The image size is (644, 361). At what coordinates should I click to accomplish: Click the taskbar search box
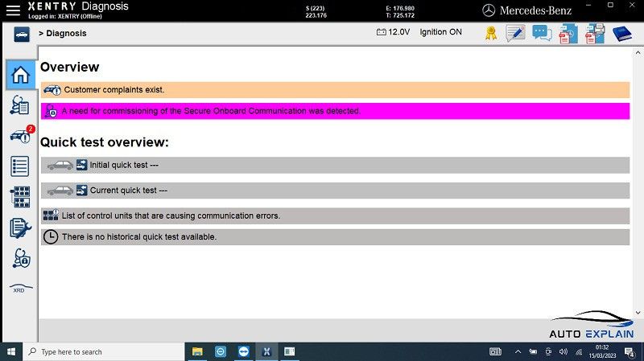104,352
